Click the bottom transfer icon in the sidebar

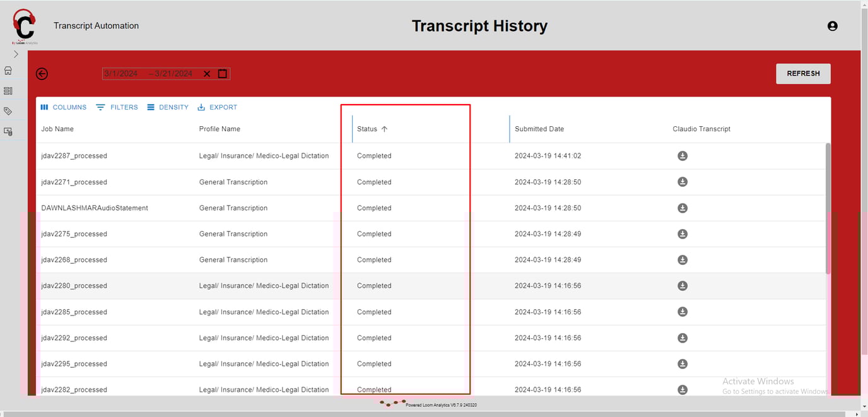point(8,131)
